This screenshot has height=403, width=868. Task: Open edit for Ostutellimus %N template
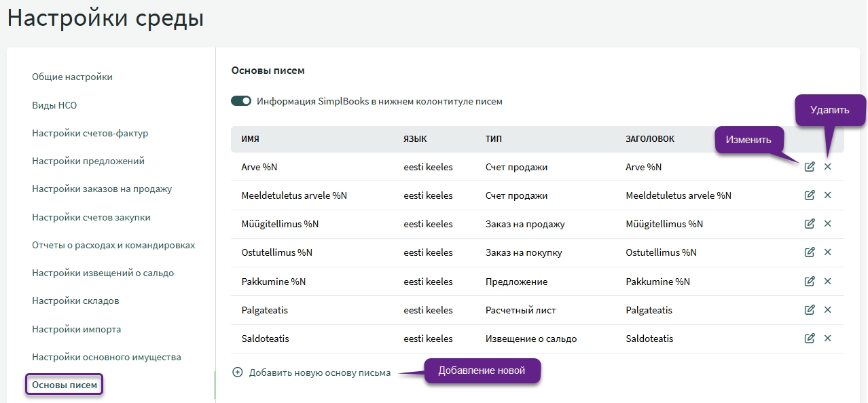[x=809, y=252]
